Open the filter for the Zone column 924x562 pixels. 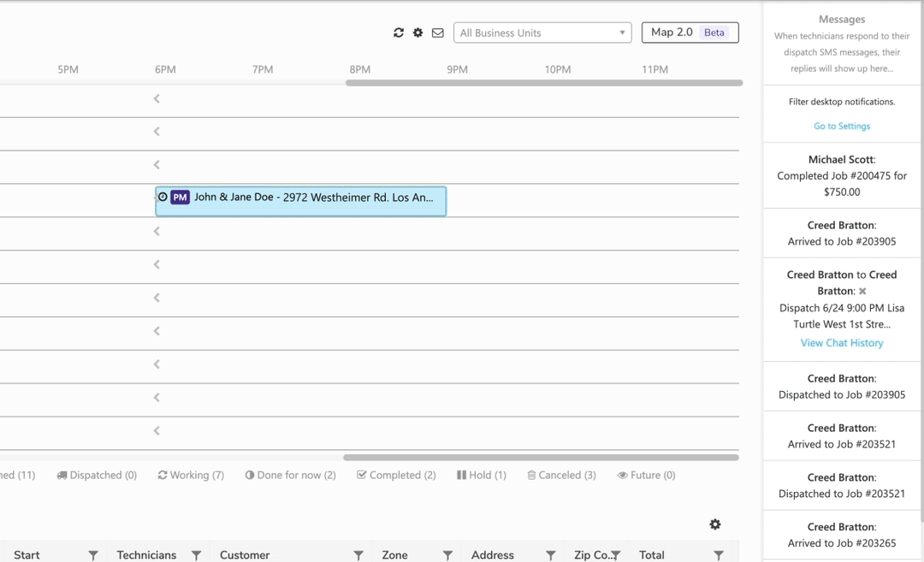[x=447, y=555]
